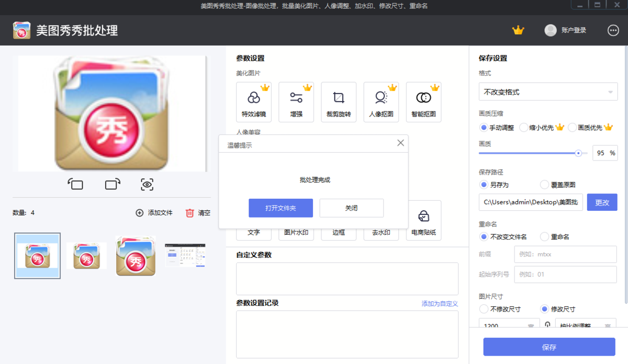
Task: Click the 参数设置记录 record box
Action: [347, 334]
